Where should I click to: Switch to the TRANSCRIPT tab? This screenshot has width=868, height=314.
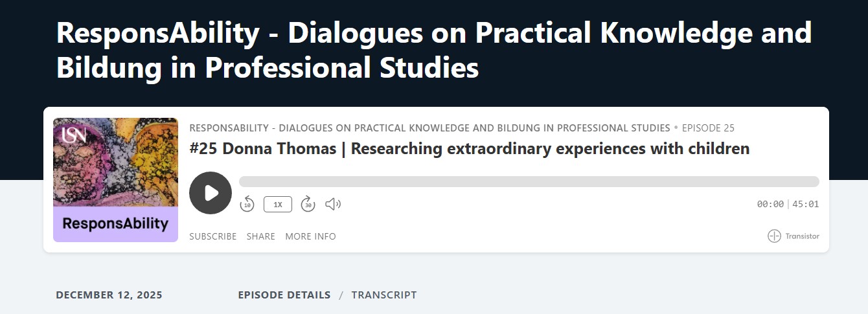click(384, 295)
